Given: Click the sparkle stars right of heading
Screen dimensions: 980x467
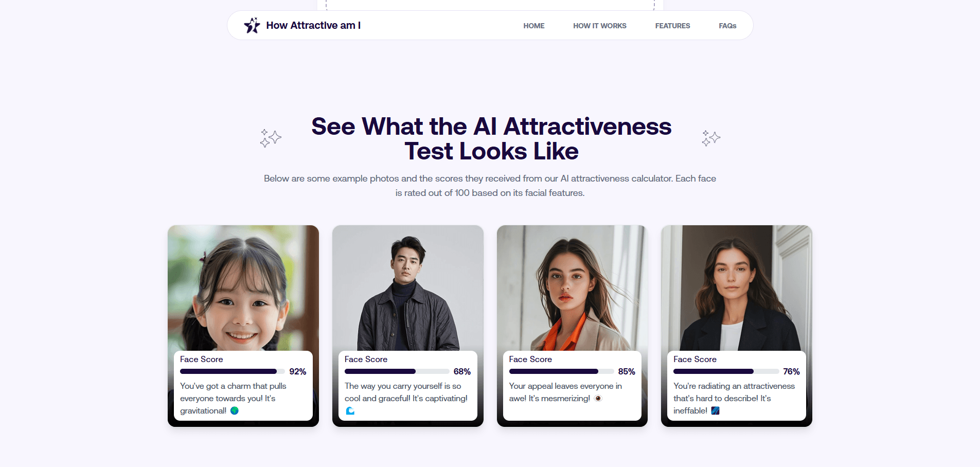Looking at the screenshot, I should 711,138.
